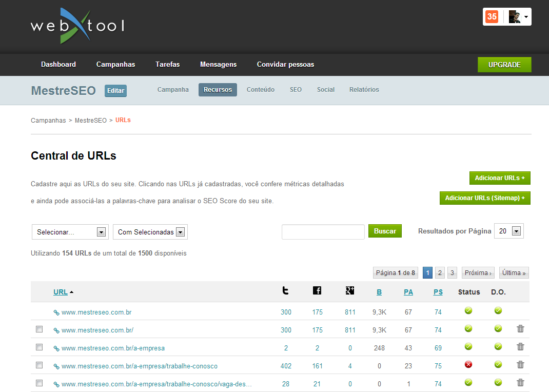Click the webXtool logo
This screenshot has height=392, width=549.
(x=77, y=26)
